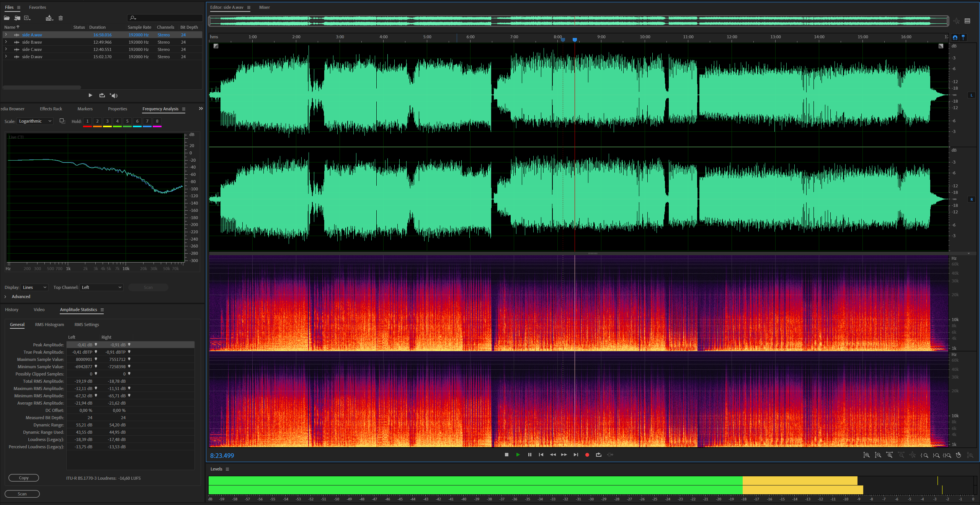Screen dimensions: 980x505
Task: Click the Zoom to Selection icon
Action: (947, 455)
